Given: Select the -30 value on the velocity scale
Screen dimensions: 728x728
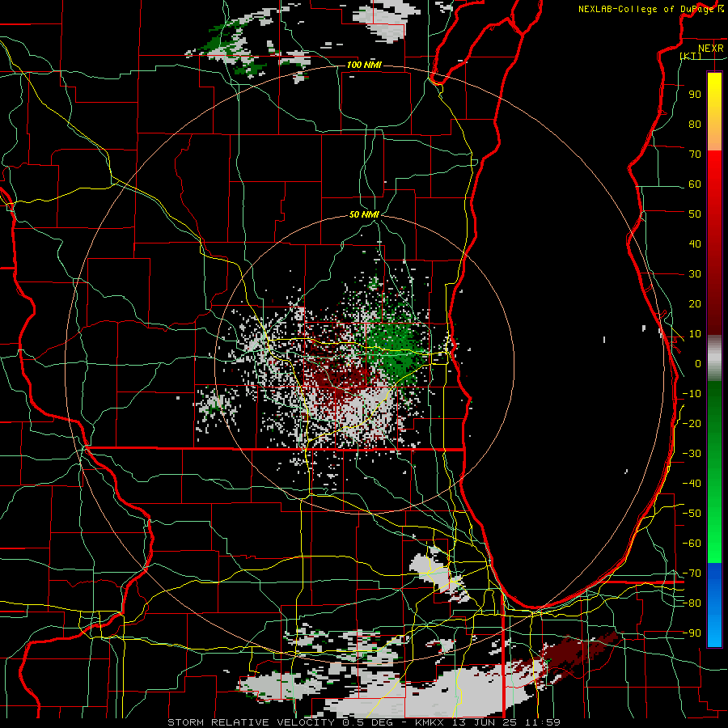Looking at the screenshot, I should (x=692, y=454).
